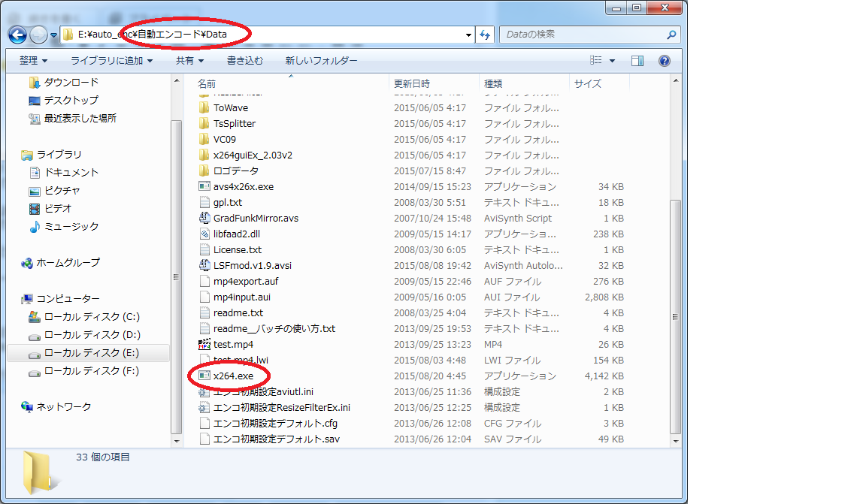866x504 pixels.
Task: Open the ライブラリ node
Action: (x=59, y=155)
